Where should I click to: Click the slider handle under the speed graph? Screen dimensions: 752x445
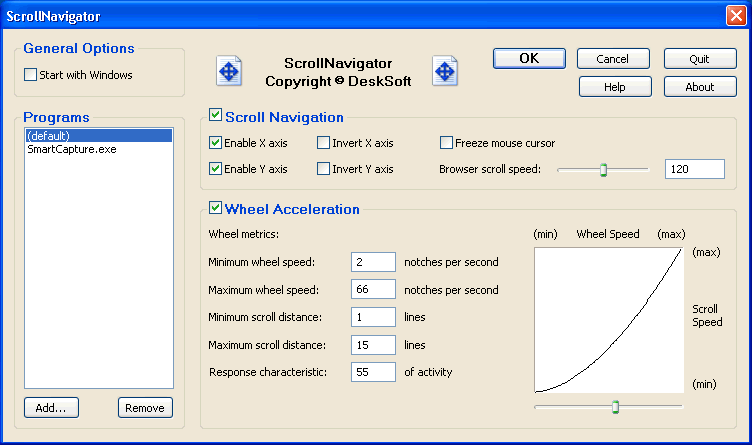pyautogui.click(x=615, y=406)
